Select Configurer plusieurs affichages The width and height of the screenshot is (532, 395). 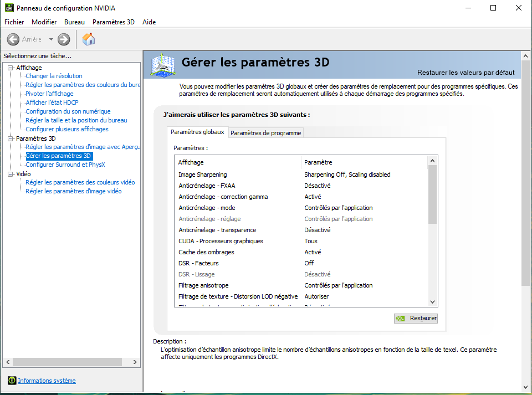tap(67, 129)
